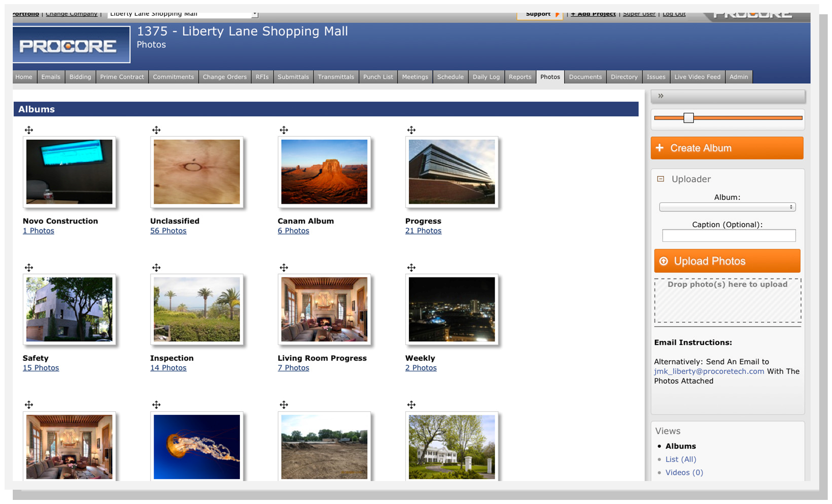Open the 56 Photos link under Unclassified

168,231
